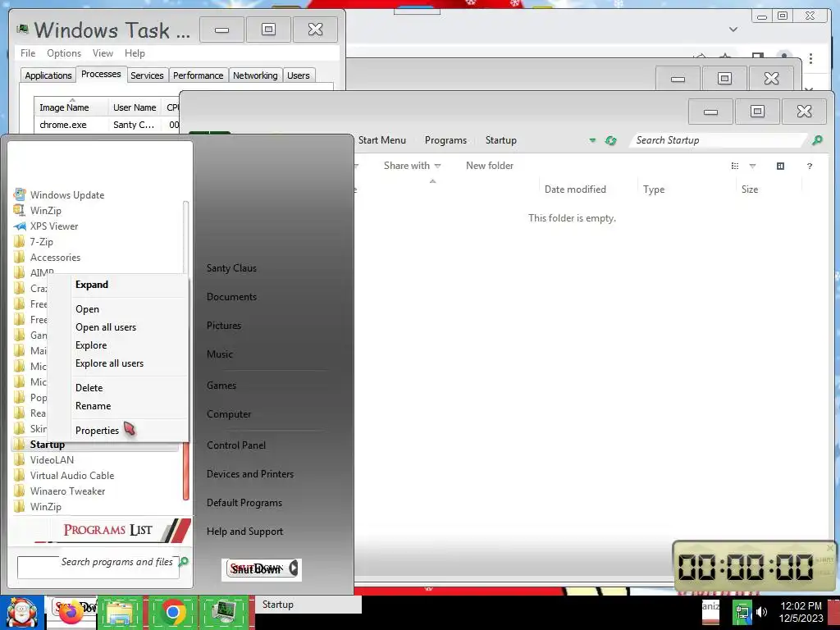Open Explorer help question mark icon
The width and height of the screenshot is (840, 630).
(x=810, y=166)
